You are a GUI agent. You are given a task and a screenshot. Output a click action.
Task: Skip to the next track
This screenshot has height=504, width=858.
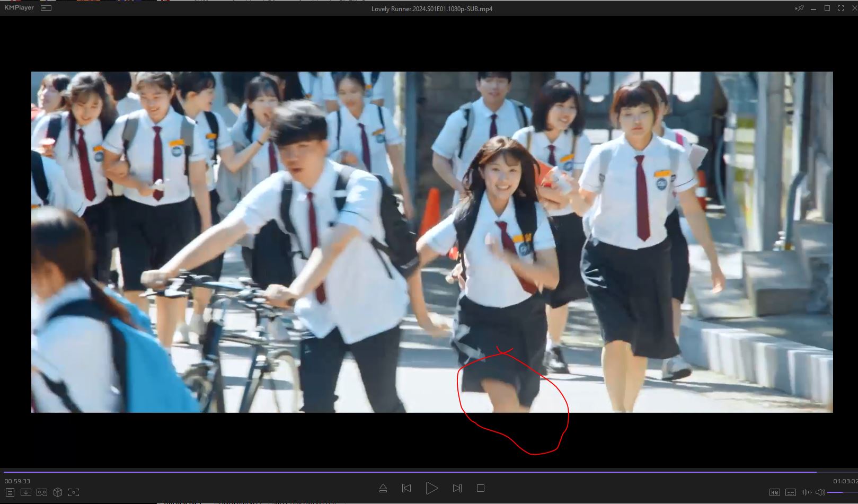457,488
